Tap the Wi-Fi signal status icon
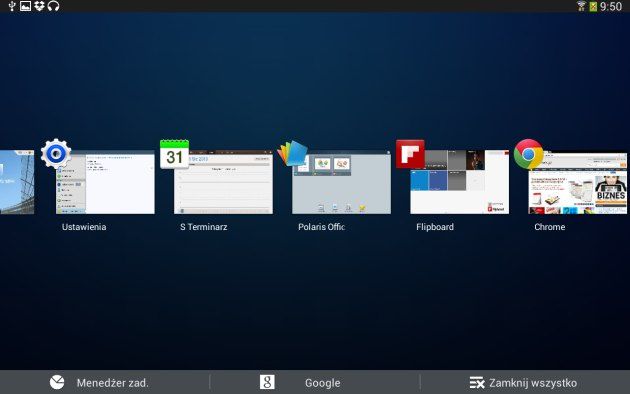The width and height of the screenshot is (630, 394). tap(581, 6)
